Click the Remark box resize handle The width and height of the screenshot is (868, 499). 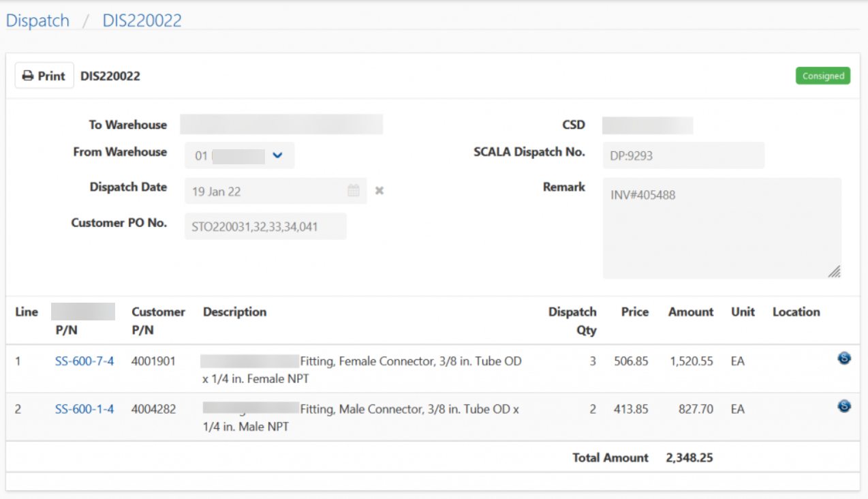(834, 271)
